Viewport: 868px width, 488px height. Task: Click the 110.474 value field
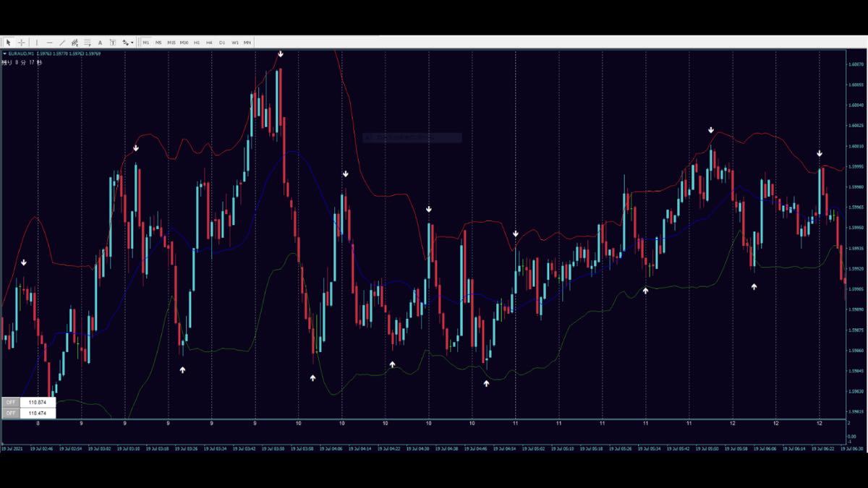click(x=38, y=413)
